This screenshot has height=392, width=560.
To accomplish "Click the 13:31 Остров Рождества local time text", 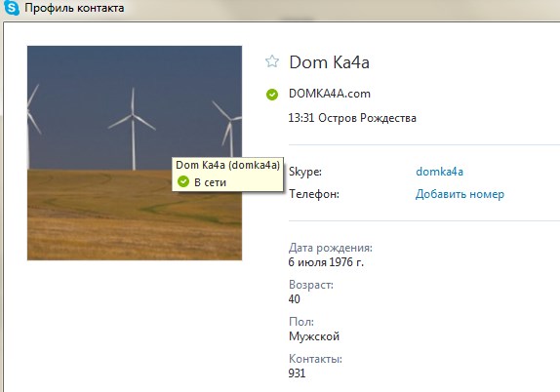I will (352, 118).
